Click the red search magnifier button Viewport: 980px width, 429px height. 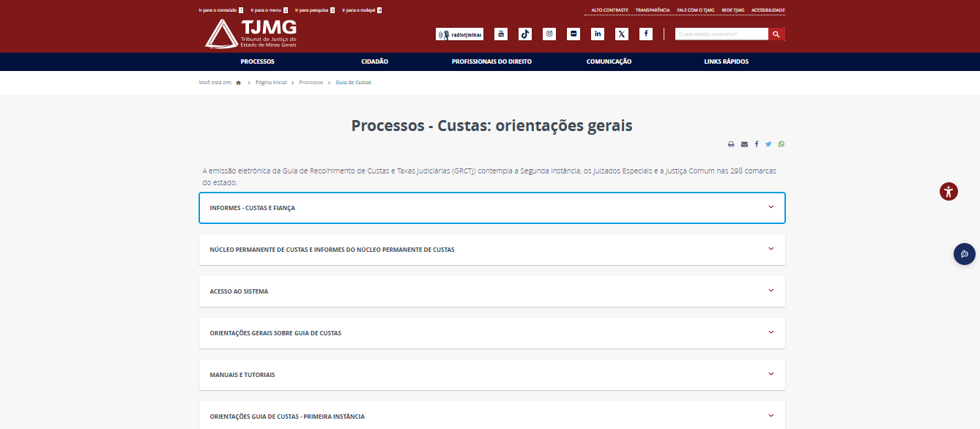point(777,34)
